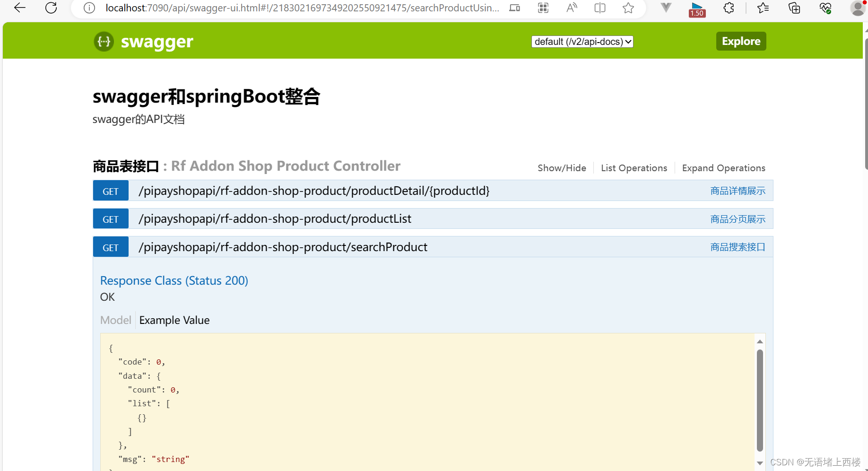Click the address bar URL text
Image resolution: width=868 pixels, height=471 pixels.
pos(302,8)
